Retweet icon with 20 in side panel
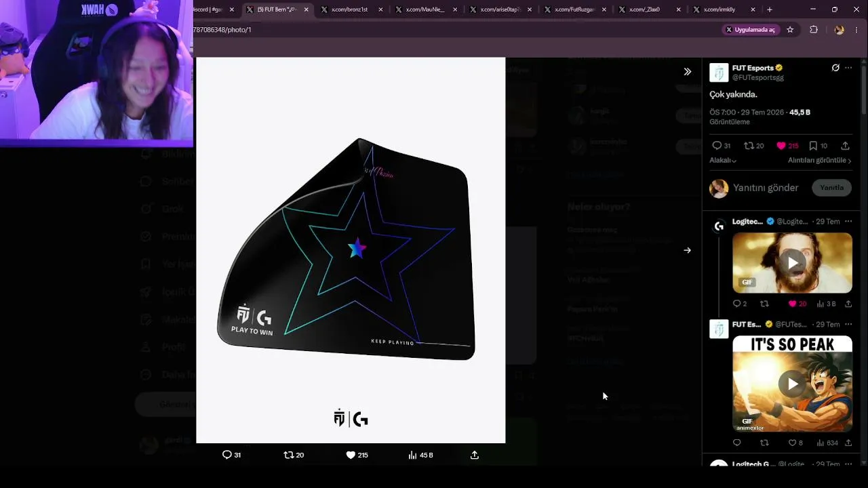 pyautogui.click(x=753, y=146)
